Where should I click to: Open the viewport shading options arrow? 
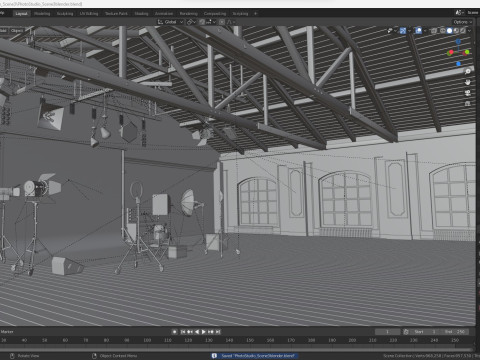click(x=470, y=31)
